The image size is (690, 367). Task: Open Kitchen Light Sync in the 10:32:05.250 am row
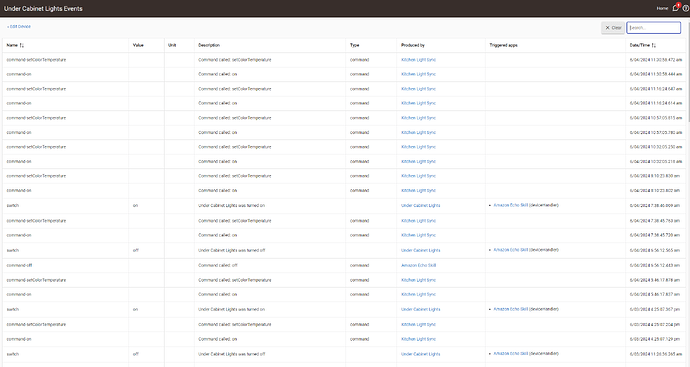pos(418,147)
